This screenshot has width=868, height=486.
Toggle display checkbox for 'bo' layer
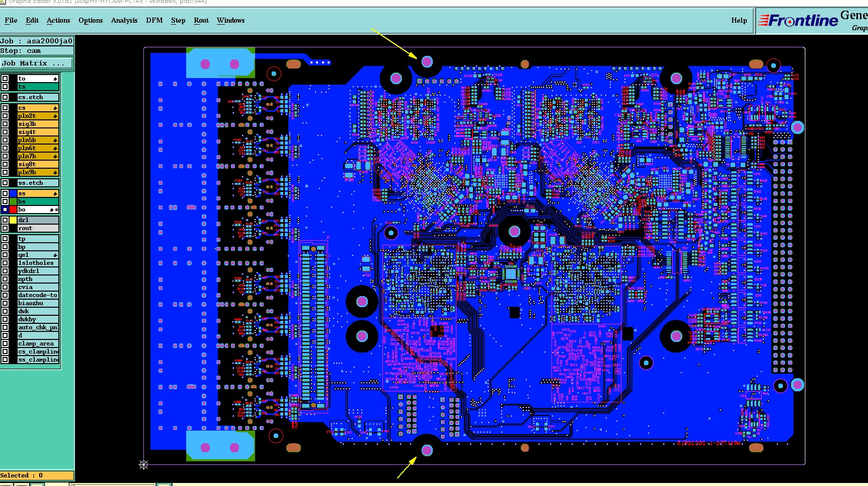coord(5,210)
